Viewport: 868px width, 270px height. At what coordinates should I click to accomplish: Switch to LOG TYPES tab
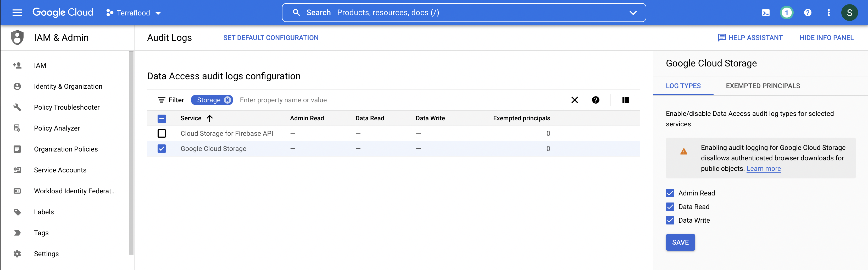click(x=683, y=86)
